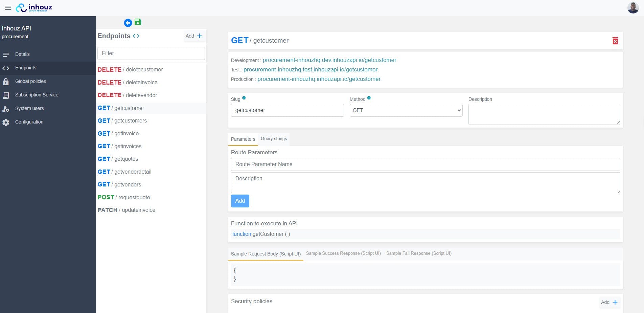The image size is (644, 313).
Task: Click the Global policies lock icon
Action: click(x=6, y=82)
